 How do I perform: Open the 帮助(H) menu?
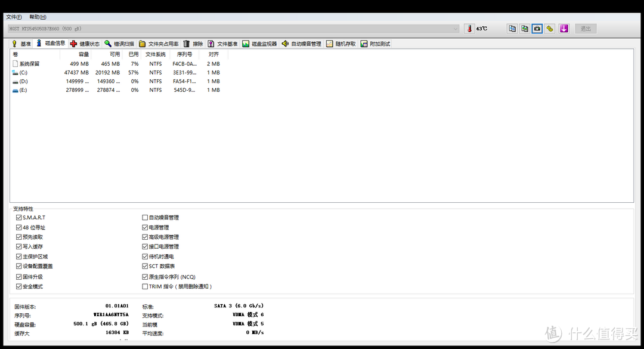(x=38, y=17)
